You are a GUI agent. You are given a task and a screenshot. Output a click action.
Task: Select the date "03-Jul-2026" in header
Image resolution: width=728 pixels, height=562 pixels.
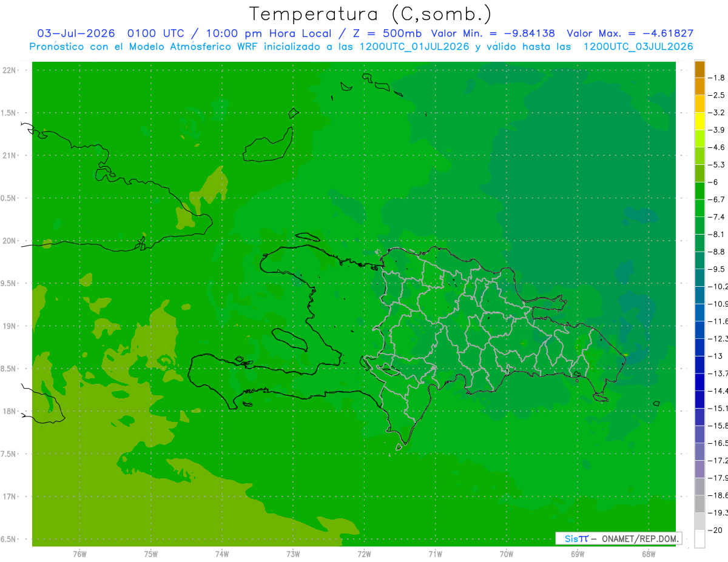(76, 33)
